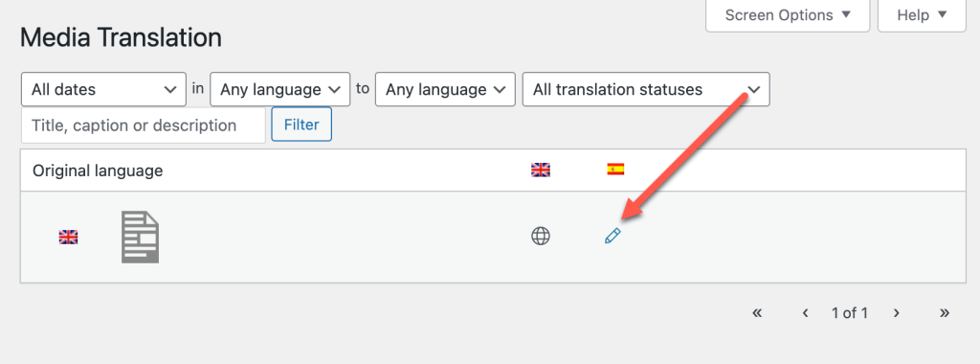The image size is (980, 364).
Task: Open the document media thumbnail
Action: (x=140, y=237)
